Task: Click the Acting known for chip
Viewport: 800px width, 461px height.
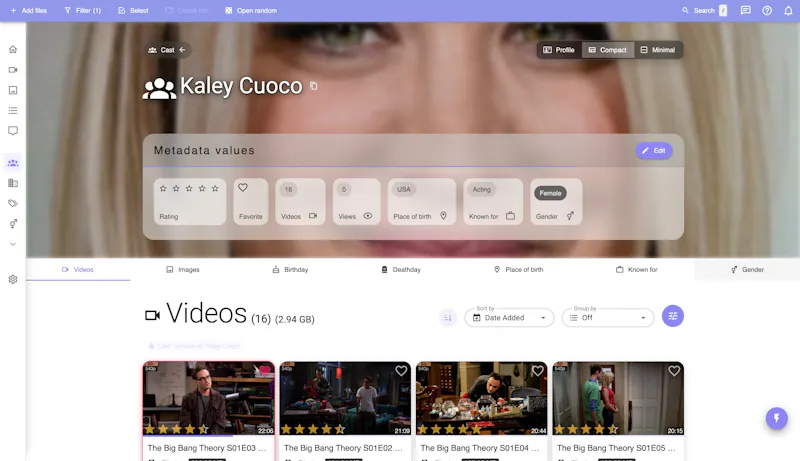Action: pos(482,190)
